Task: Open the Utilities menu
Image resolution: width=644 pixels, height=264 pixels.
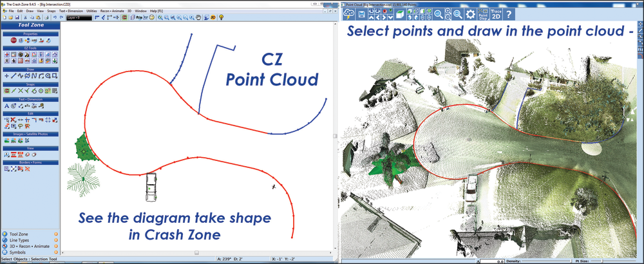Action: point(92,11)
